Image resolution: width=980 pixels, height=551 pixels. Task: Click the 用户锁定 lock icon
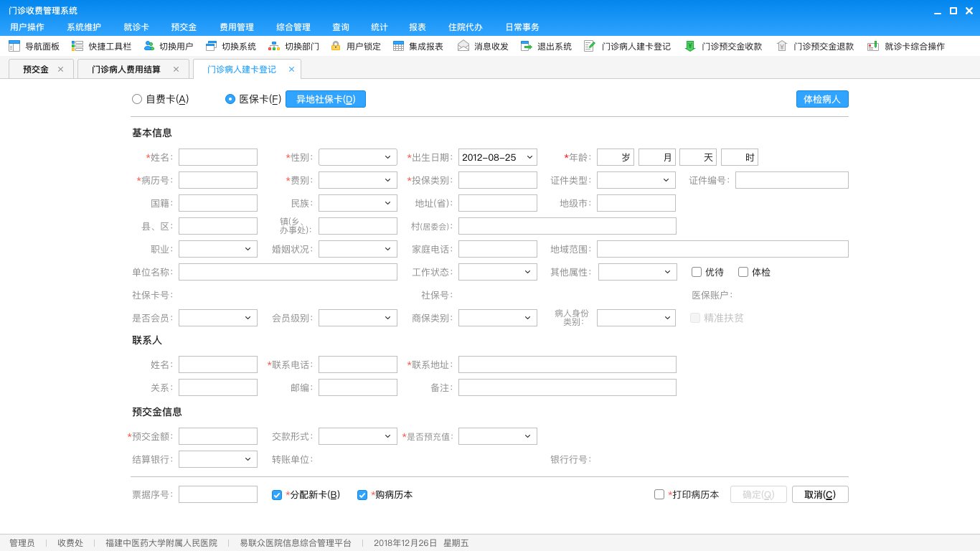click(x=336, y=46)
